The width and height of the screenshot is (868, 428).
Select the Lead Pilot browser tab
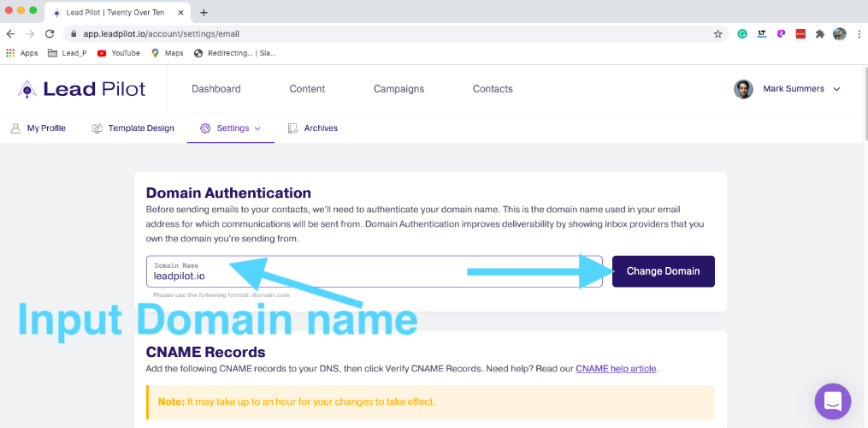117,12
